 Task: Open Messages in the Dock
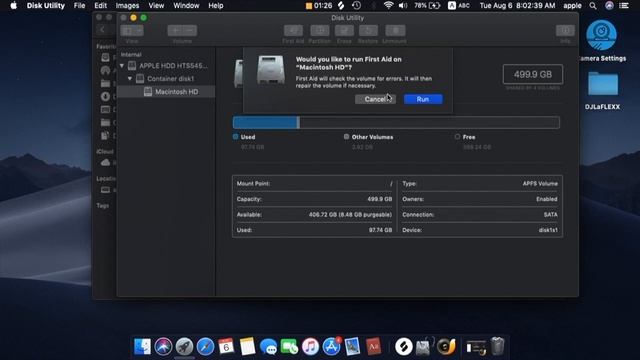[268, 347]
